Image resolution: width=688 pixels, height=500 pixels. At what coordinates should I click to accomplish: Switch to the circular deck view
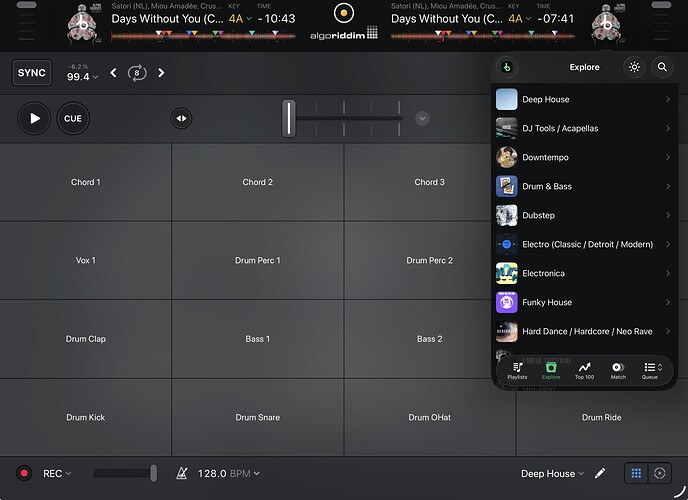tap(659, 473)
